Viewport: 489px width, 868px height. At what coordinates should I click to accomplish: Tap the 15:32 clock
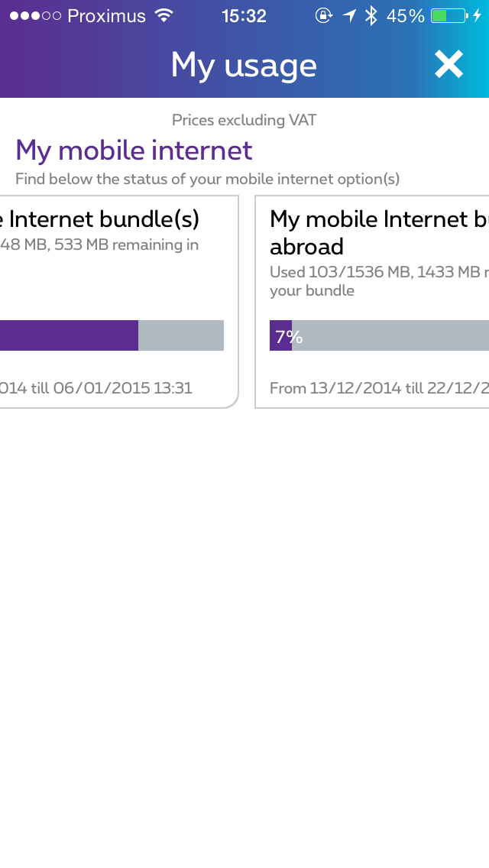[244, 15]
